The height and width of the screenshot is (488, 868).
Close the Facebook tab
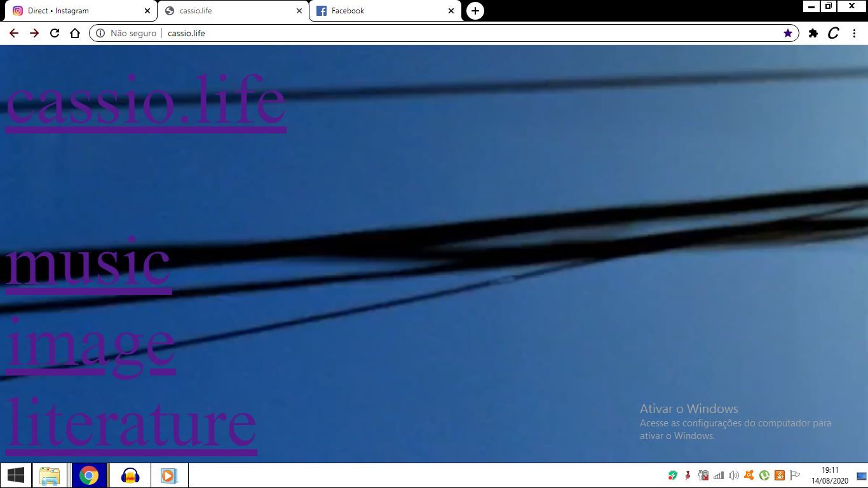click(451, 11)
